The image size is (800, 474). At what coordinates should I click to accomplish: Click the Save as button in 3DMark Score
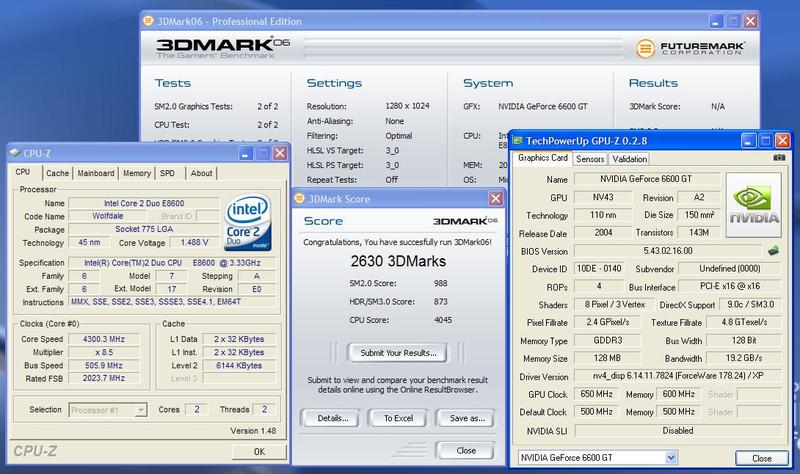pos(466,418)
